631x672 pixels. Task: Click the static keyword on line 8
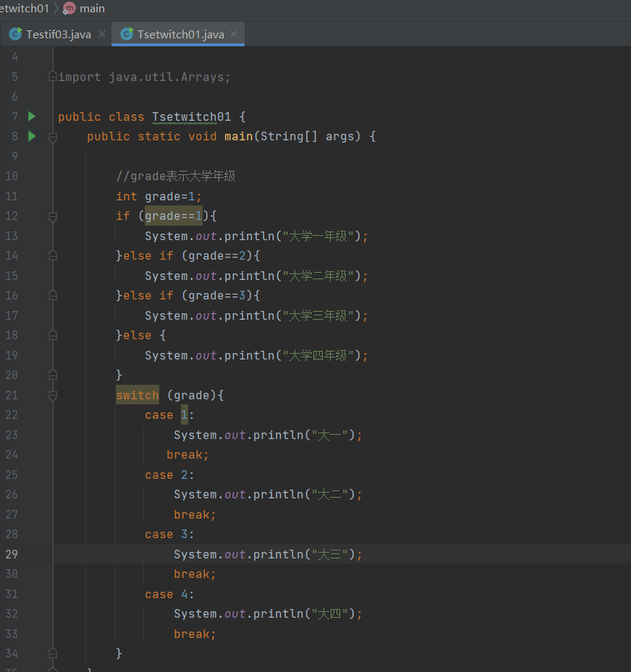[x=159, y=136]
